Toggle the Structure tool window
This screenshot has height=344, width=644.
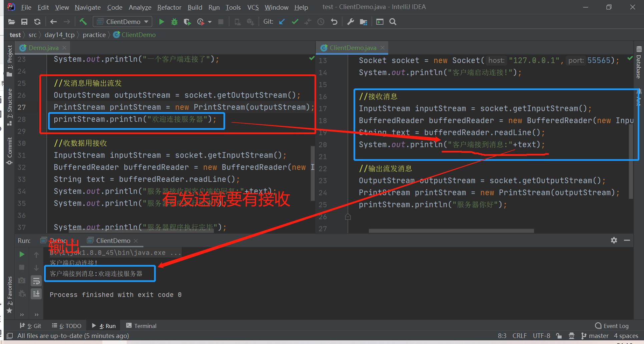pos(9,107)
